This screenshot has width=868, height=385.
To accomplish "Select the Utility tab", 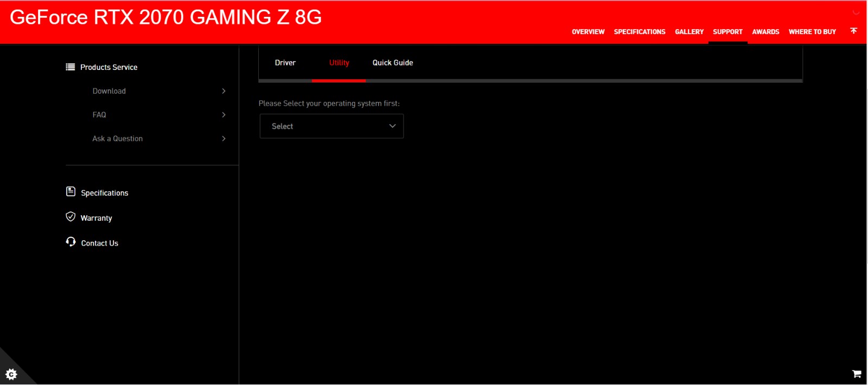I will coord(339,63).
